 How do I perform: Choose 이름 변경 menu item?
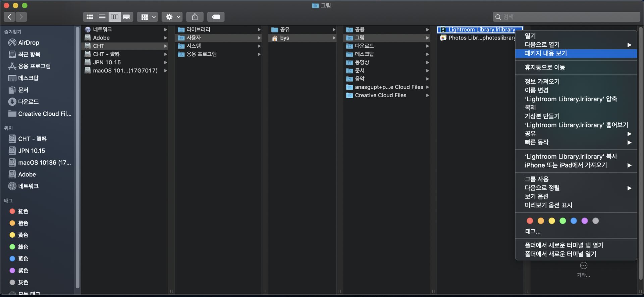(576, 90)
